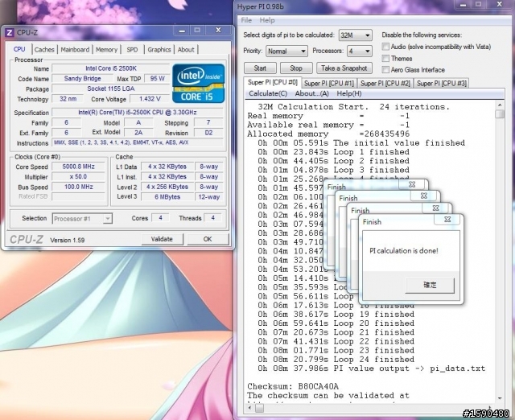Screen dimensions: 515x420
Task: Switch to the Super PI [CPU #3] tab
Action: pyautogui.click(x=442, y=84)
